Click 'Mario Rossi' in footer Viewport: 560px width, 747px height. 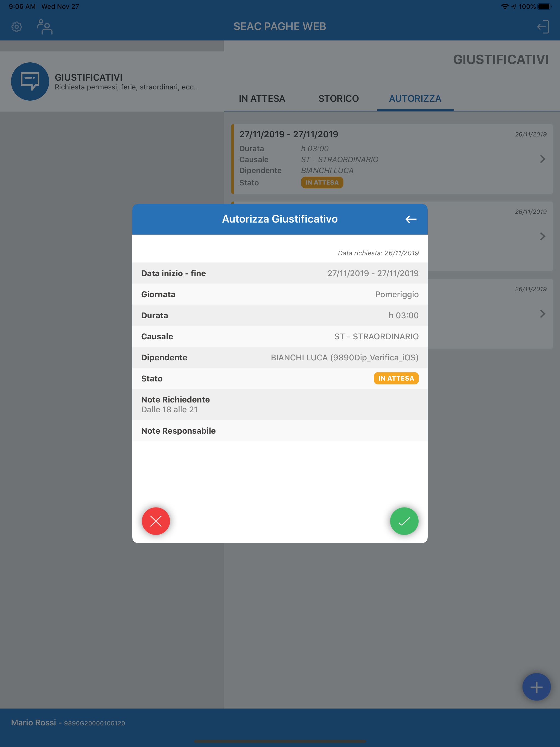pos(33,722)
